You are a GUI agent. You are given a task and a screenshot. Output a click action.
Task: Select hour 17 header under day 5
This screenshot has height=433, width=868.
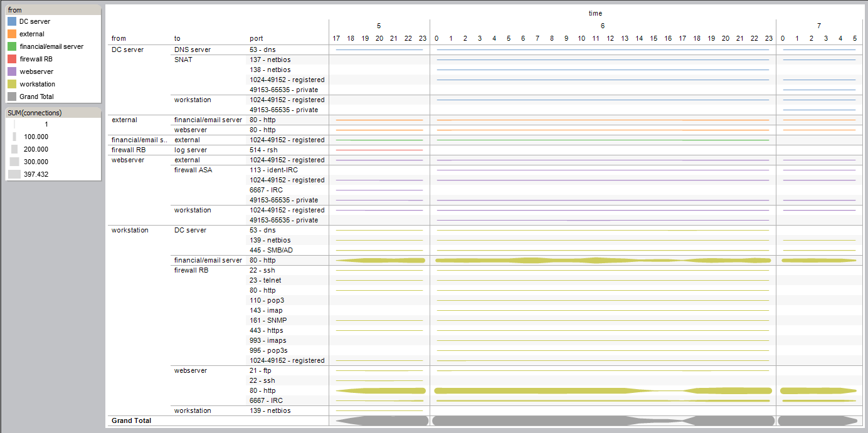(336, 39)
